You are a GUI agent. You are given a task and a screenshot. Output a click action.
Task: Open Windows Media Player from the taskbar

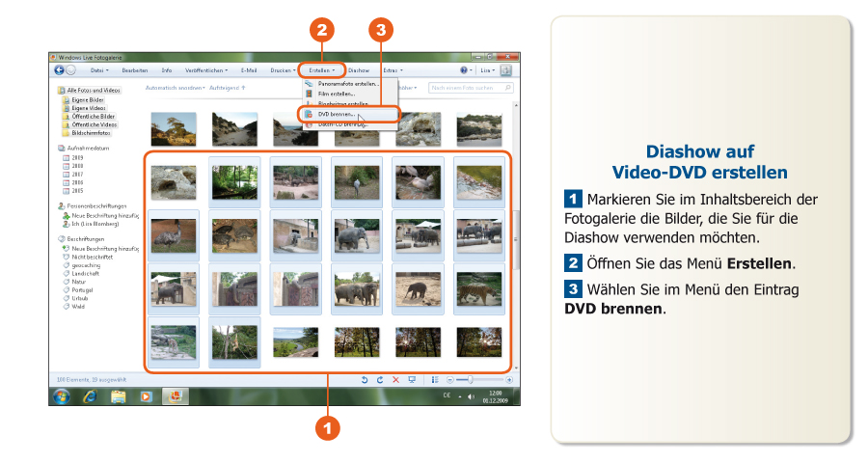(x=147, y=396)
